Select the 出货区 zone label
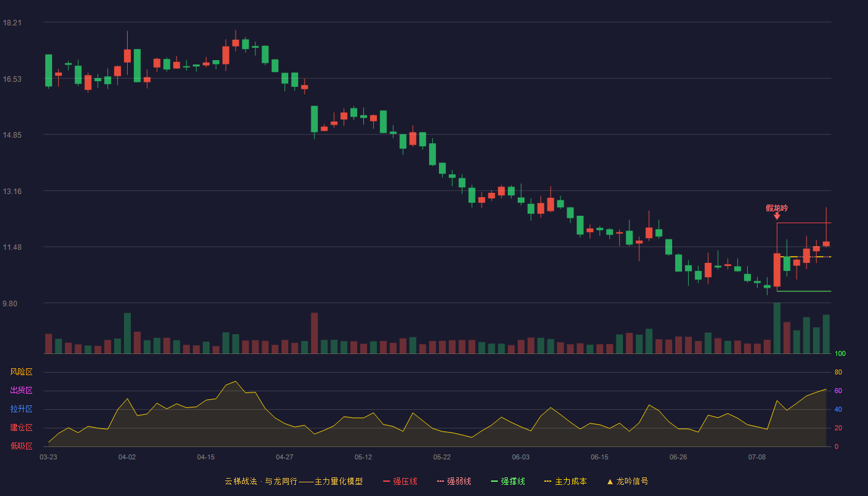The height and width of the screenshot is (496, 868). click(x=21, y=391)
